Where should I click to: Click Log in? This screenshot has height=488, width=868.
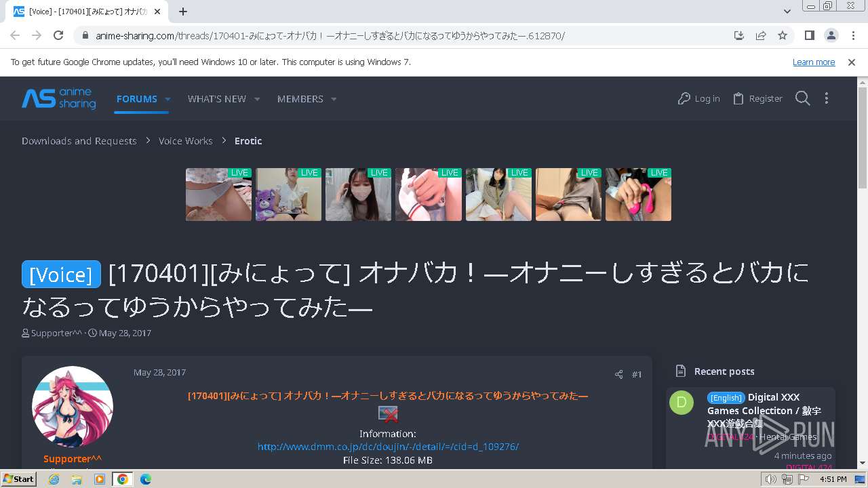pyautogui.click(x=698, y=99)
